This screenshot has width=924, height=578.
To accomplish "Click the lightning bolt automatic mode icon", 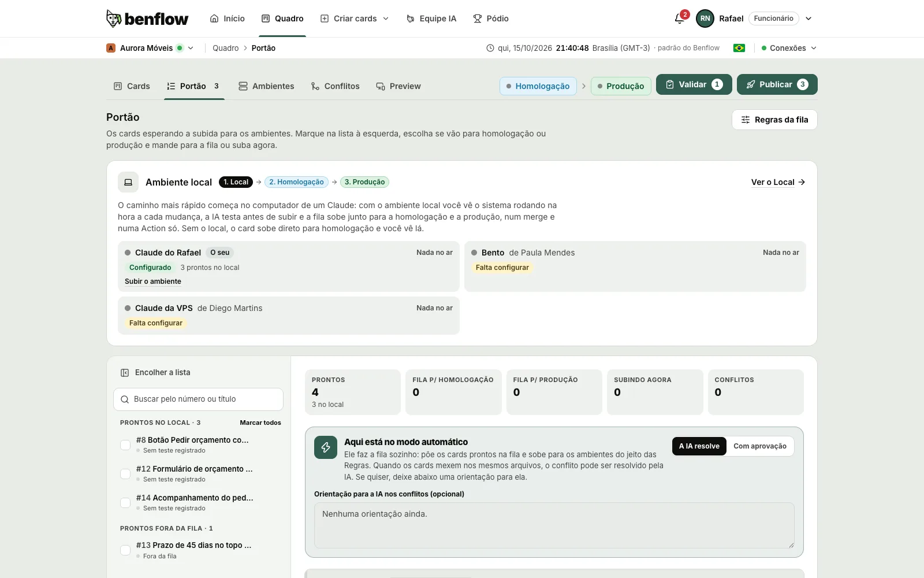I will 326,447.
